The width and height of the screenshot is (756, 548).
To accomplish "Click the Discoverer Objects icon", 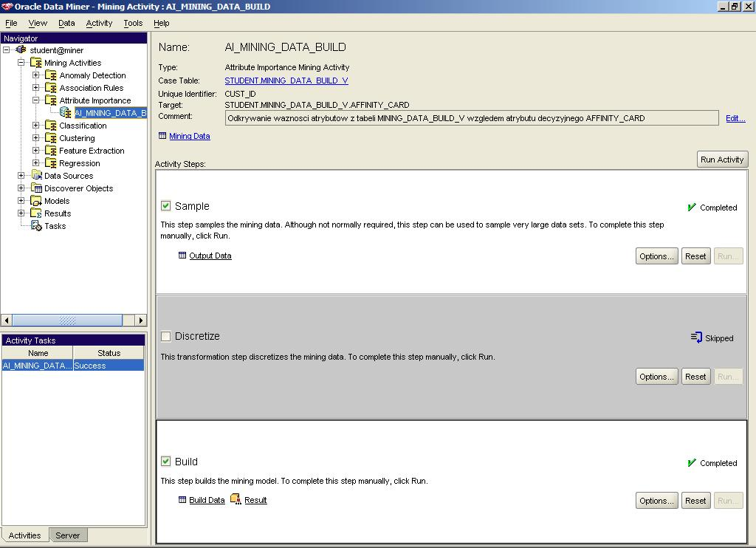I will click(x=37, y=188).
